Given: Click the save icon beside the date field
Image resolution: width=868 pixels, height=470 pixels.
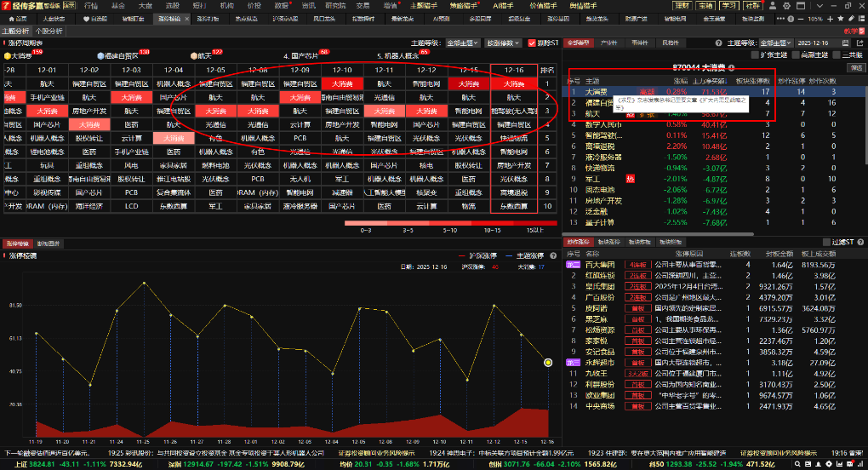Looking at the screenshot, I should (x=847, y=43).
